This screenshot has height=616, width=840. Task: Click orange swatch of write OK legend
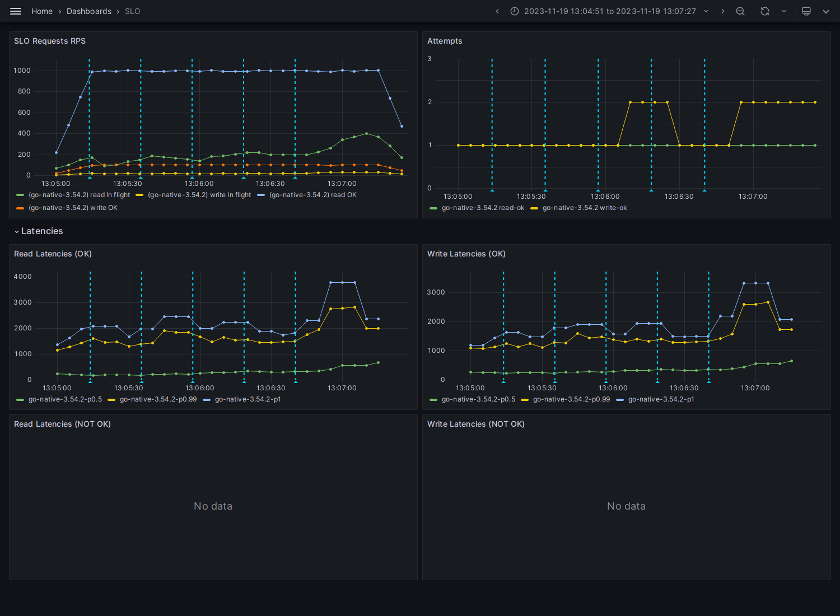[20, 208]
